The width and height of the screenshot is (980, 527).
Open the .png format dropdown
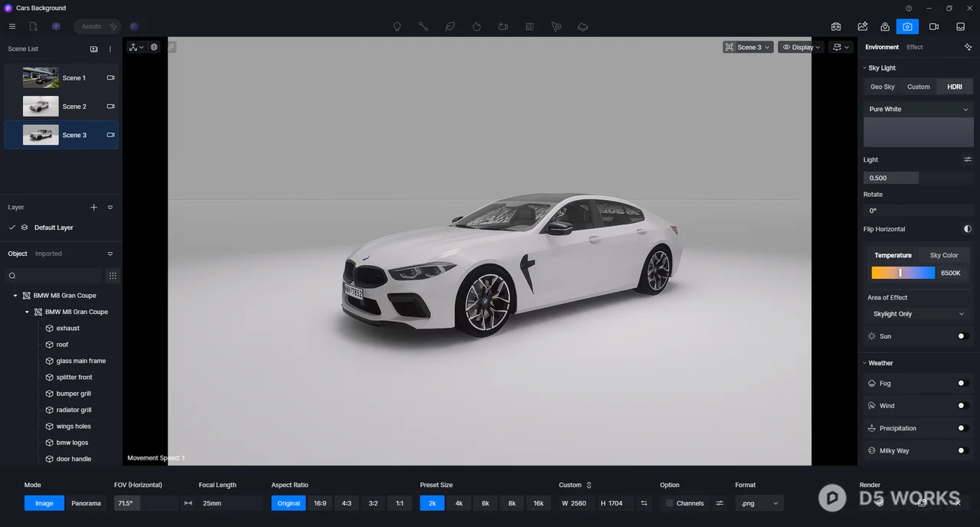click(759, 503)
